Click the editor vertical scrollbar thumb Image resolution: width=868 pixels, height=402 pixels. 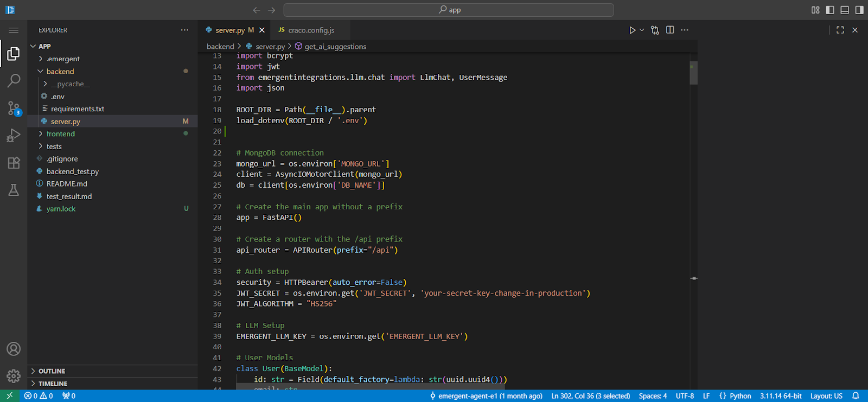[x=693, y=73]
